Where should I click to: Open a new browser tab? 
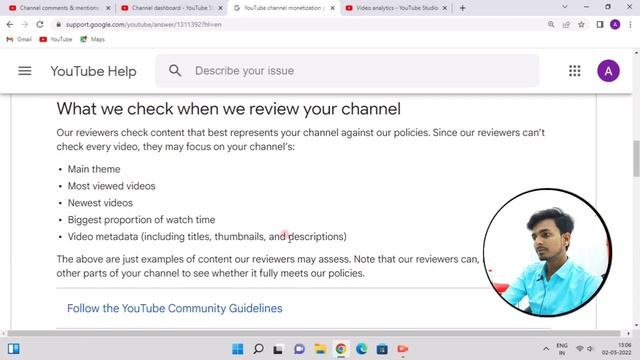pyautogui.click(x=462, y=8)
